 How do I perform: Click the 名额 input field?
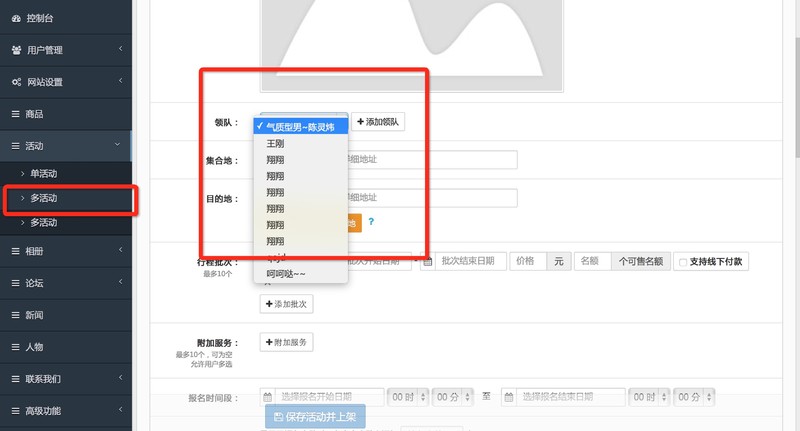coord(593,261)
